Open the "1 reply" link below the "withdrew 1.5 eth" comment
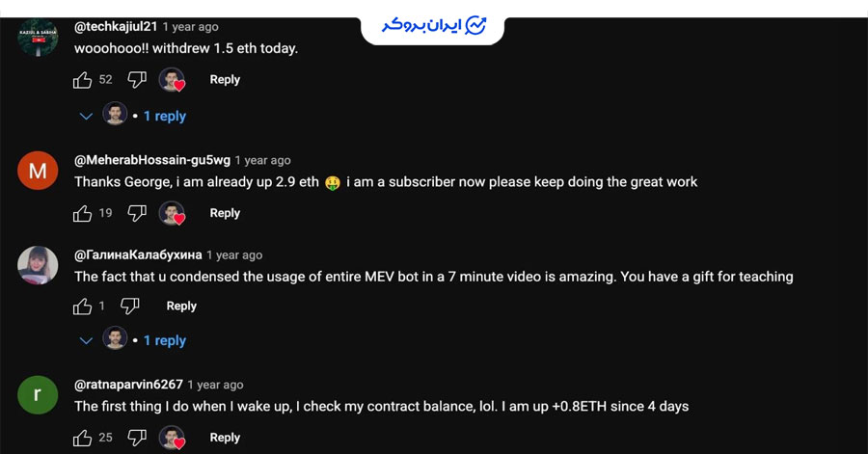 165,116
